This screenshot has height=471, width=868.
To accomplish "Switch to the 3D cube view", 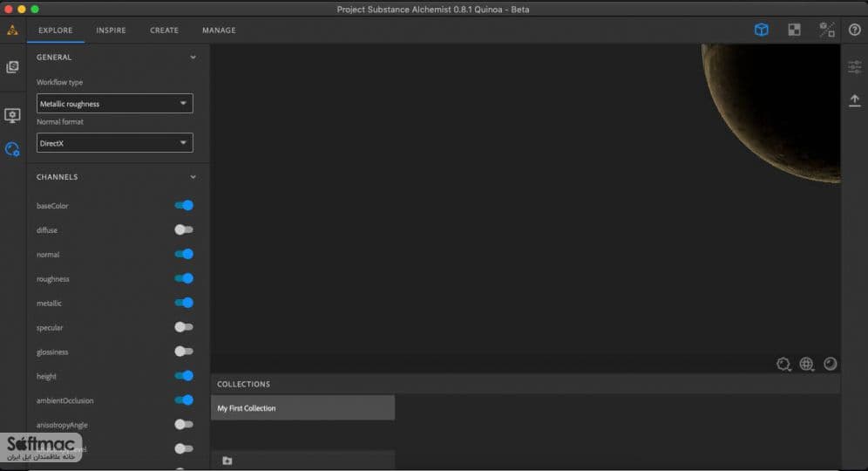I will click(x=761, y=30).
